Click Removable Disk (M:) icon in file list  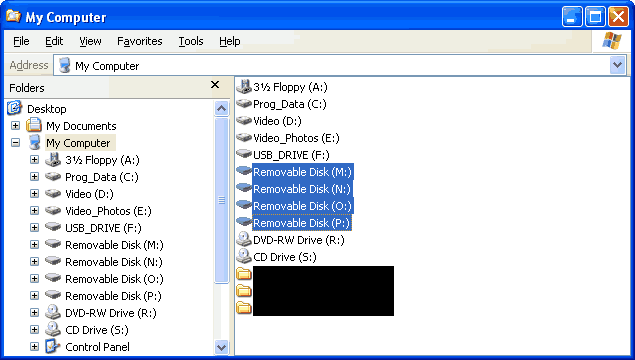[244, 171]
